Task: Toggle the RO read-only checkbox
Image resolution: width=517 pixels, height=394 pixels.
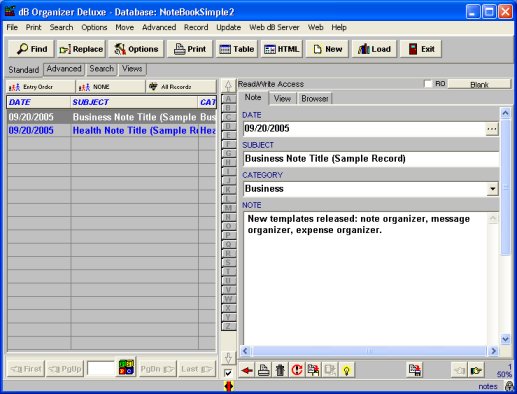Action: click(x=428, y=84)
